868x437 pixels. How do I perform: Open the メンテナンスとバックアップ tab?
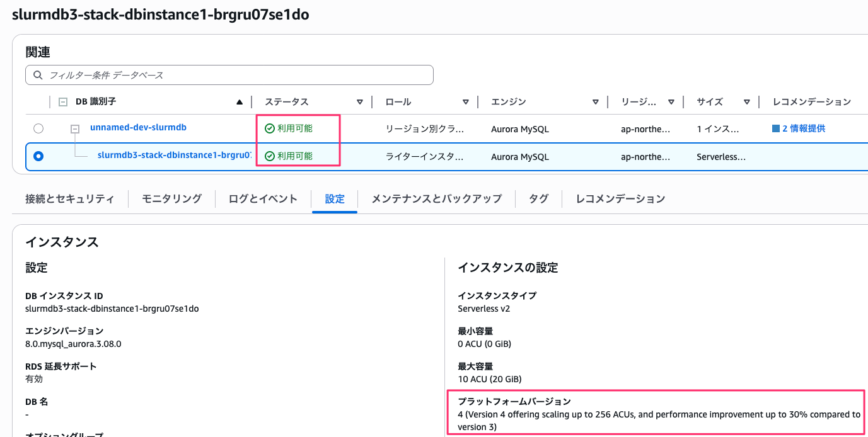pos(437,198)
